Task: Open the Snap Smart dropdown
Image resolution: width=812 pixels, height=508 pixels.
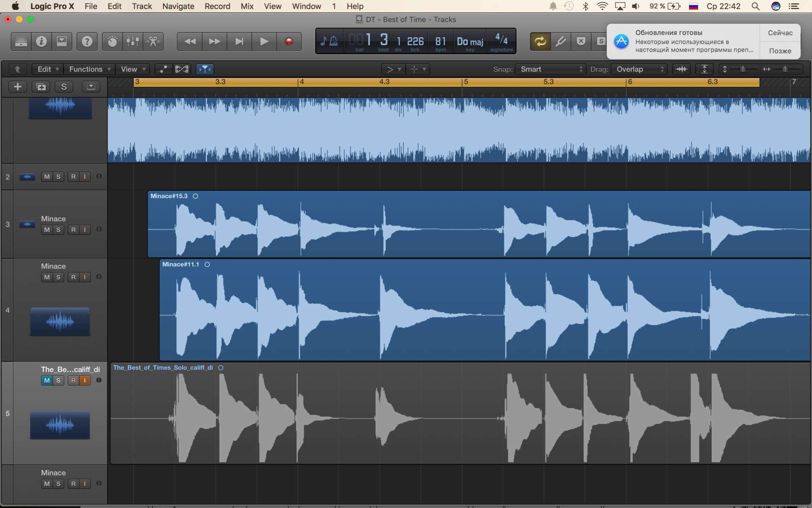Action: click(550, 69)
